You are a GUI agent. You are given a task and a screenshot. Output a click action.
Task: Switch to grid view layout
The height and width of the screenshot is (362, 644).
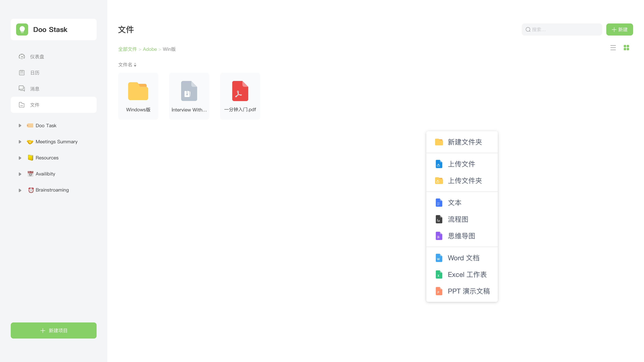pyautogui.click(x=626, y=48)
